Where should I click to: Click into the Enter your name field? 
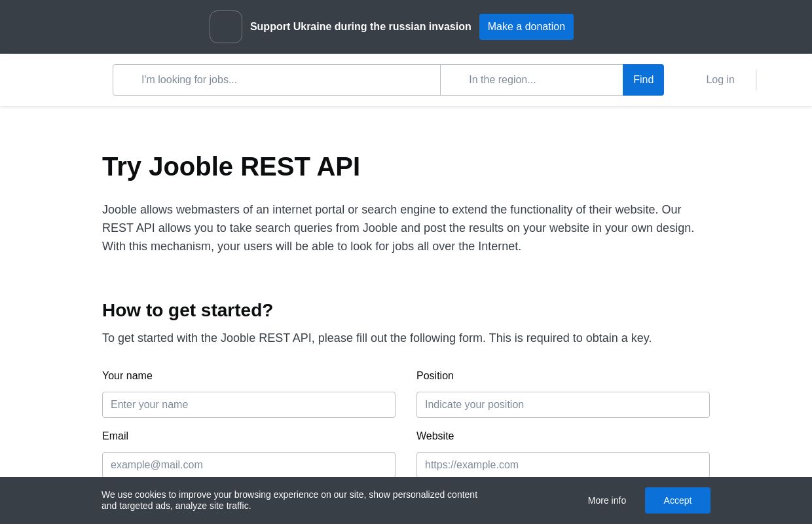(x=249, y=405)
